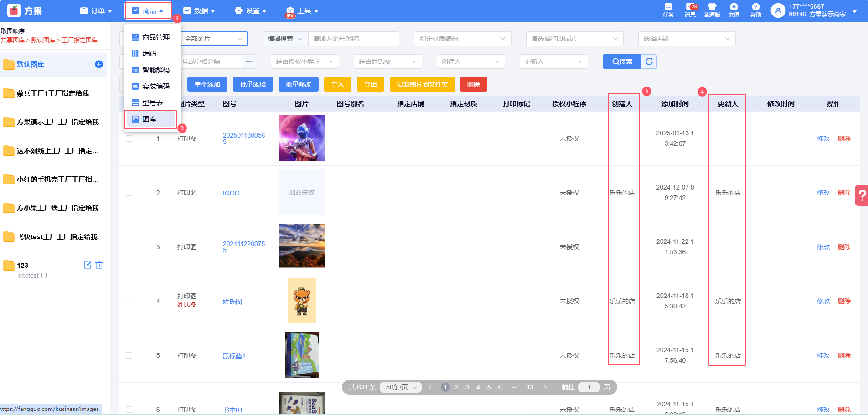Open the 消息 notification icon
The height and width of the screenshot is (415, 868).
(x=690, y=10)
